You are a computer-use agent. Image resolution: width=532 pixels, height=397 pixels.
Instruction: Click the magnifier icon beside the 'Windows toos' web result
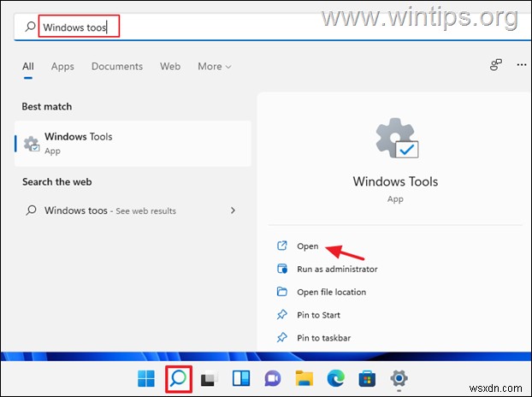point(31,210)
